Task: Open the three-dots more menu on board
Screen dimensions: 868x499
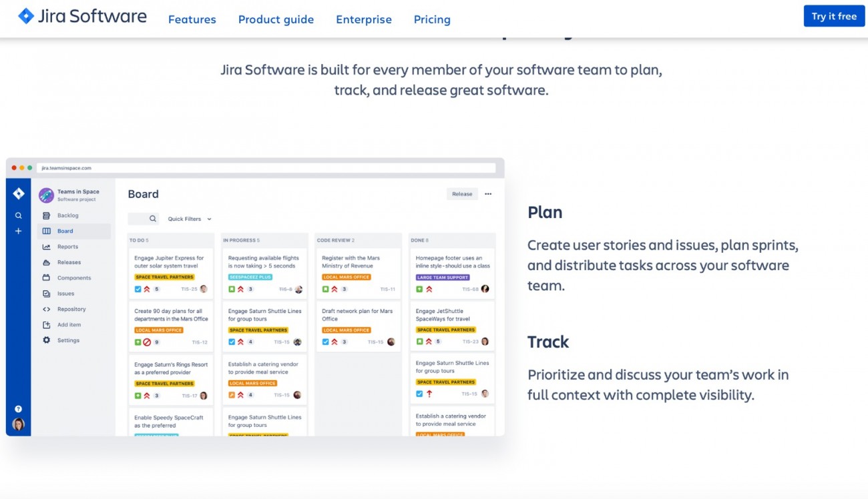Action: 488,194
